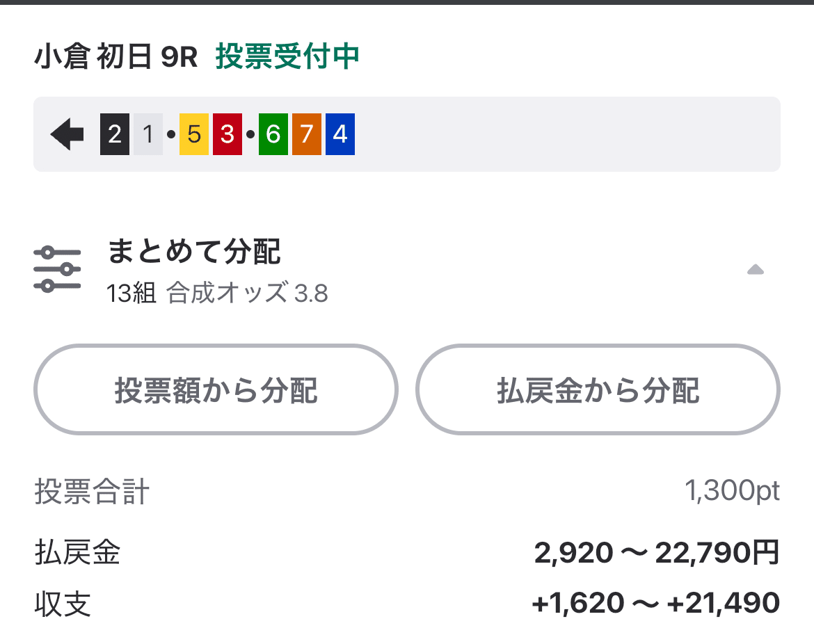This screenshot has width=814, height=644.
Task: Select the orange number 7 chip
Action: tap(306, 134)
